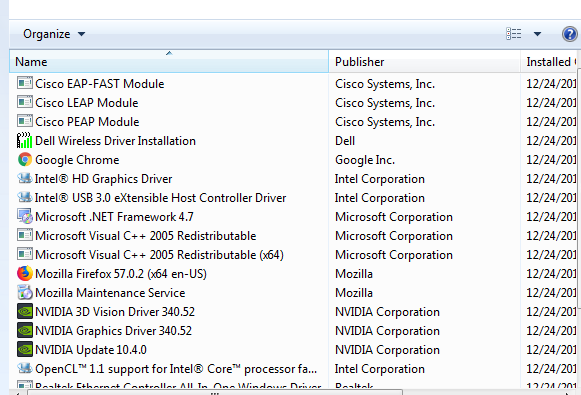Viewport: 581px width, 395px height.
Task: Select Cisco LEAP Module entry
Action: tap(87, 103)
